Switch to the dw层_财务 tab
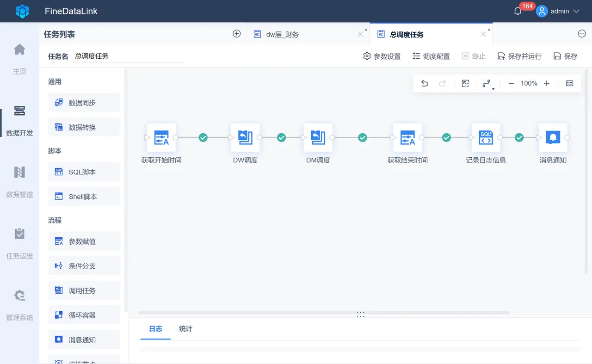Screen dimensions: 592x364 (x=282, y=35)
